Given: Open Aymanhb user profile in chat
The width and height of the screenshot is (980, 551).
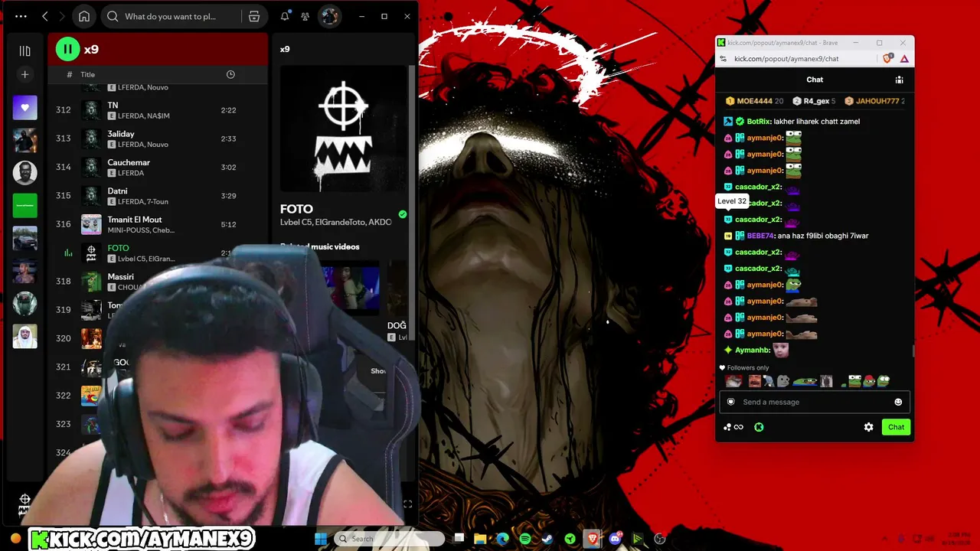Looking at the screenshot, I should 752,350.
